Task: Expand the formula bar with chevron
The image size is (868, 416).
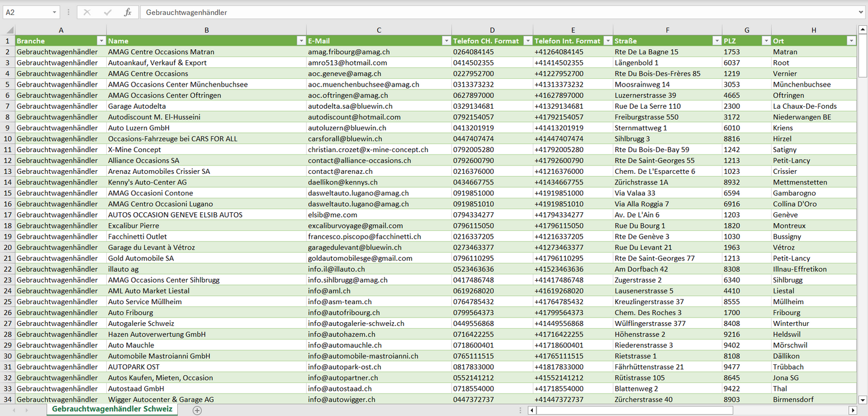Action: 861,12
